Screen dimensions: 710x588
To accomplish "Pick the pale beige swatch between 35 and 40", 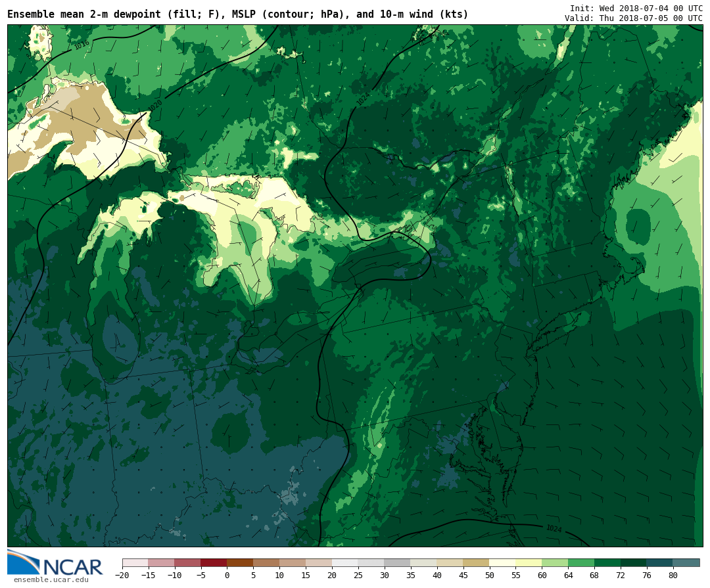I will click(x=424, y=562).
